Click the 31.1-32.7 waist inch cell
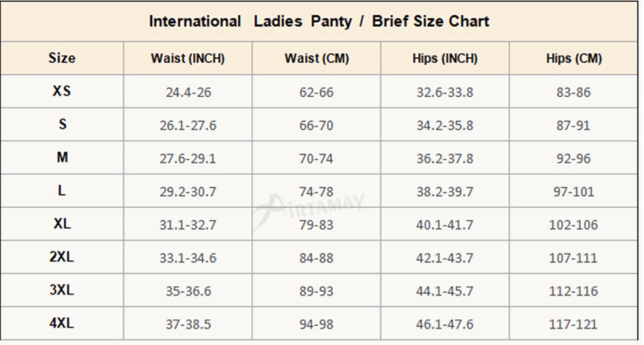Image resolution: width=644 pixels, height=345 pixels. pos(188,225)
